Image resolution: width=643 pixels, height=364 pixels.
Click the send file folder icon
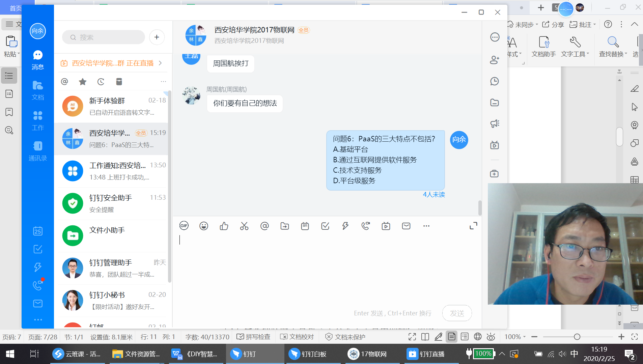pos(285,226)
